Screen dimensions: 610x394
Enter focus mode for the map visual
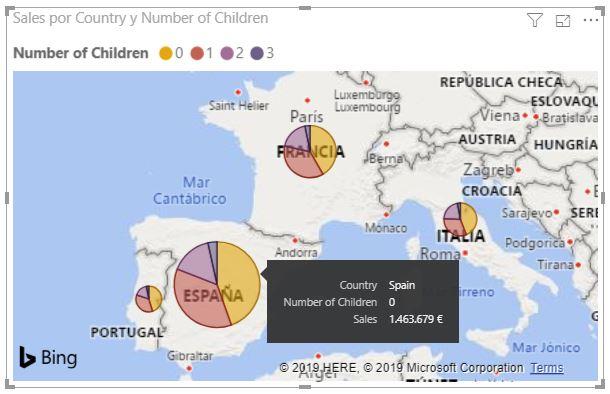coord(563,21)
